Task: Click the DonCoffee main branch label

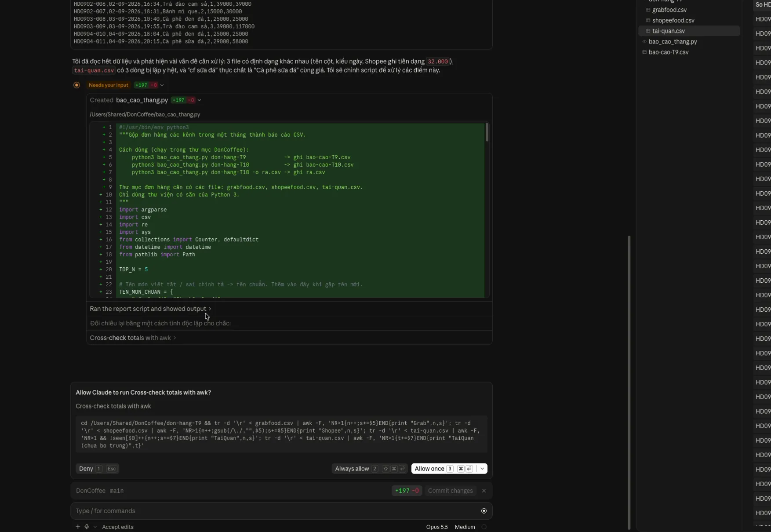Action: 100,491
